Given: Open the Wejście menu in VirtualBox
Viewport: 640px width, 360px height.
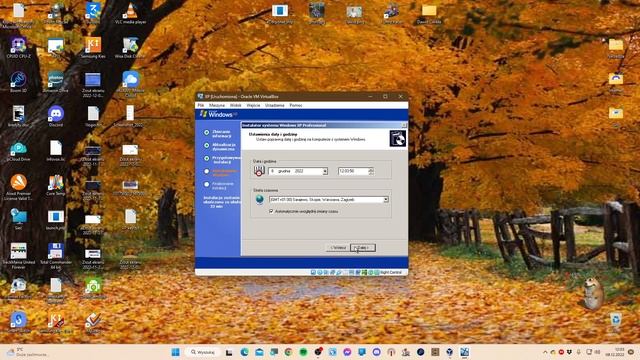Looking at the screenshot, I should point(253,105).
